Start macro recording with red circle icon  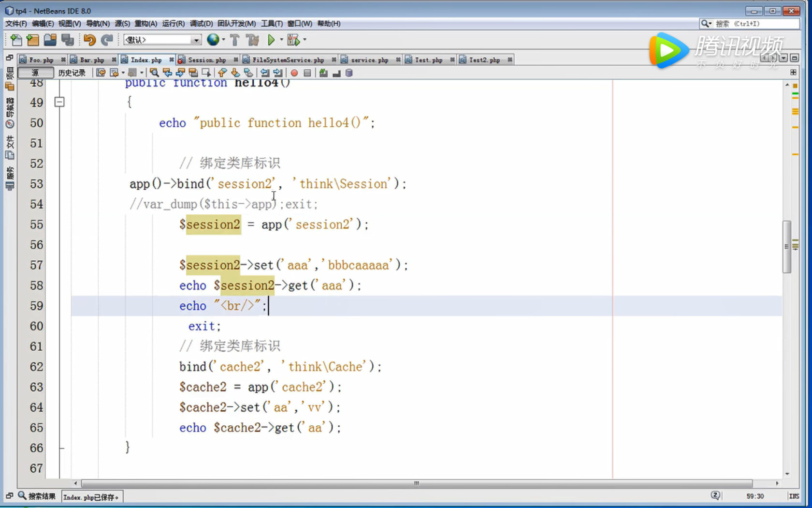click(x=294, y=73)
